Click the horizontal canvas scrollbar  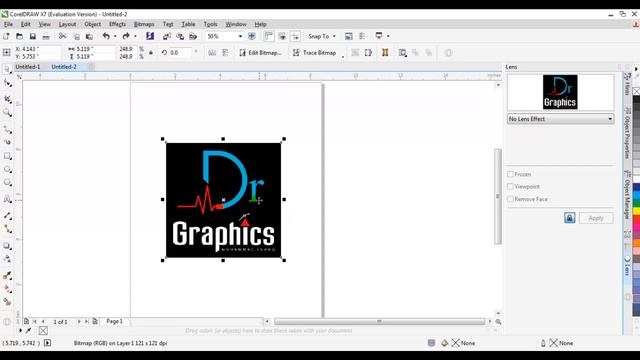[x=380, y=322]
